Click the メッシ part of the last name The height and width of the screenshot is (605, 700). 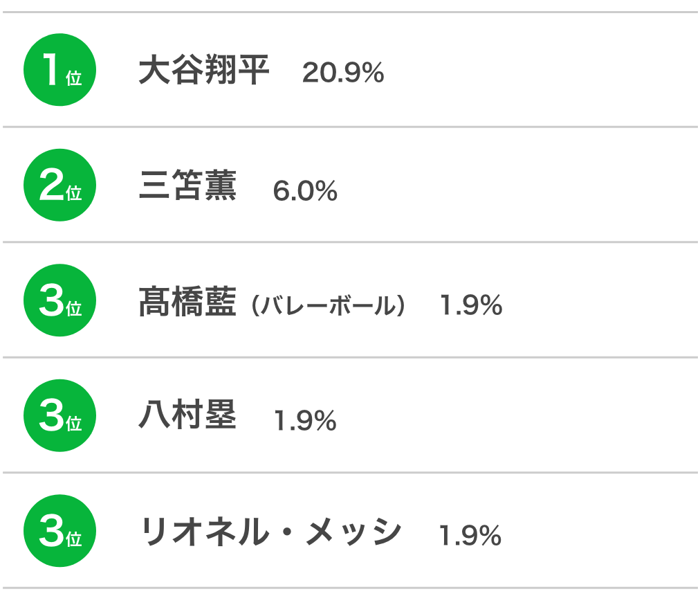pyautogui.click(x=353, y=531)
